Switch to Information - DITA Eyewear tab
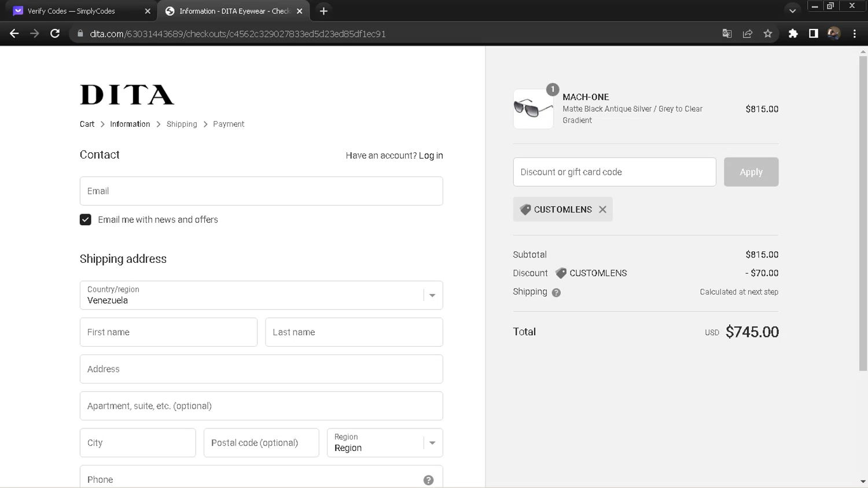 234,11
